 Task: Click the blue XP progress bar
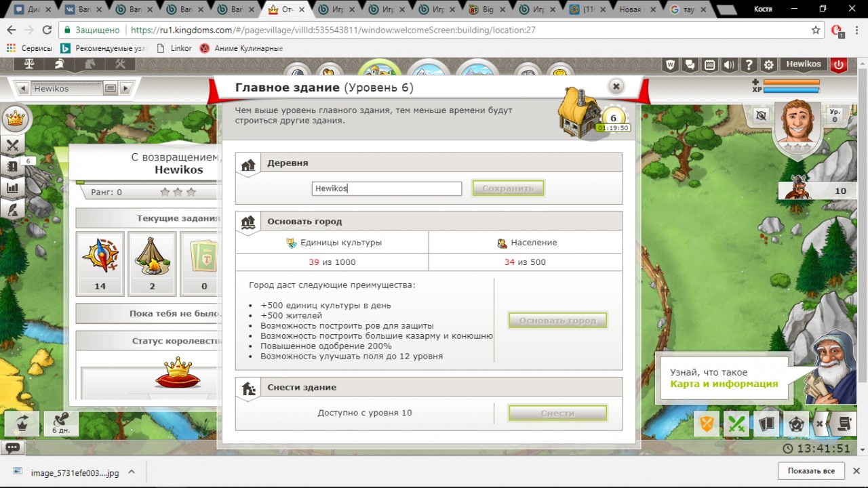[791, 89]
